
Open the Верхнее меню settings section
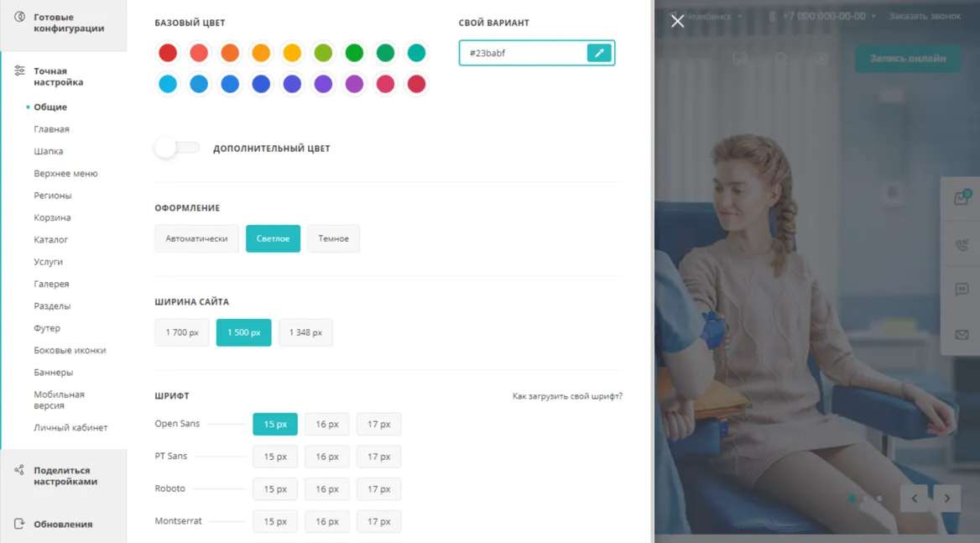click(65, 173)
